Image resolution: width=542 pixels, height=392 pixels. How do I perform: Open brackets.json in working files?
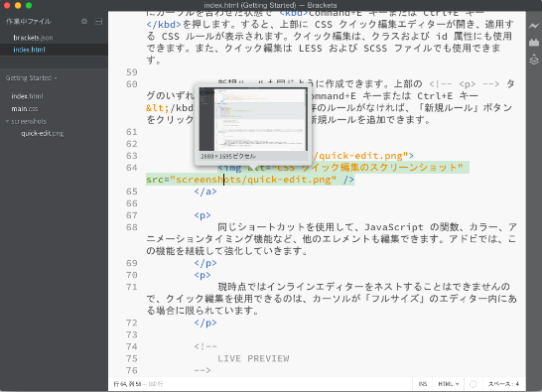point(33,38)
